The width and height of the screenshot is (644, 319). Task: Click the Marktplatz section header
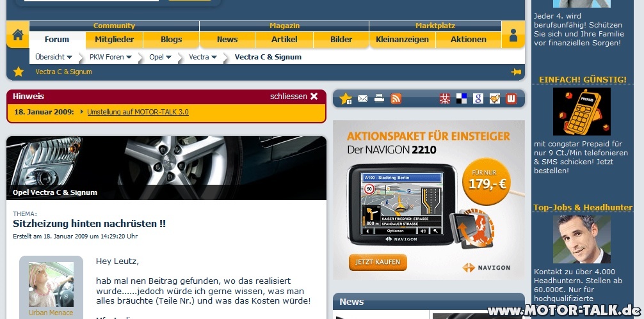[435, 26]
